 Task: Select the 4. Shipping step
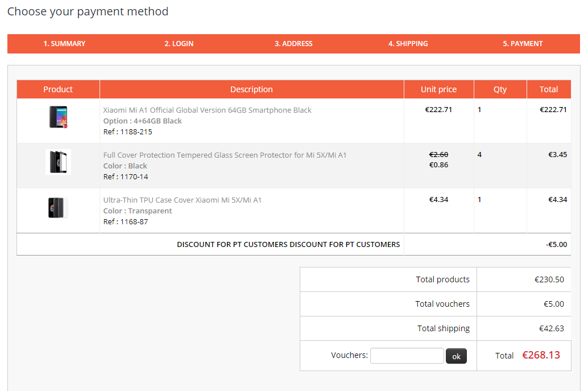click(408, 44)
